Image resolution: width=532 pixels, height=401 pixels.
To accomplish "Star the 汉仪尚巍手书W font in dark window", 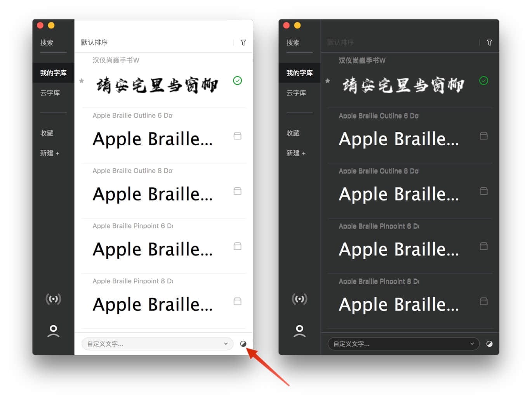I will point(328,81).
